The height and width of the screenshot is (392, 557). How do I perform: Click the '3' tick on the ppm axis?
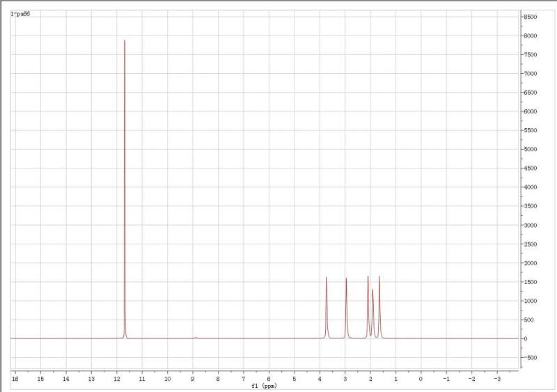click(345, 379)
